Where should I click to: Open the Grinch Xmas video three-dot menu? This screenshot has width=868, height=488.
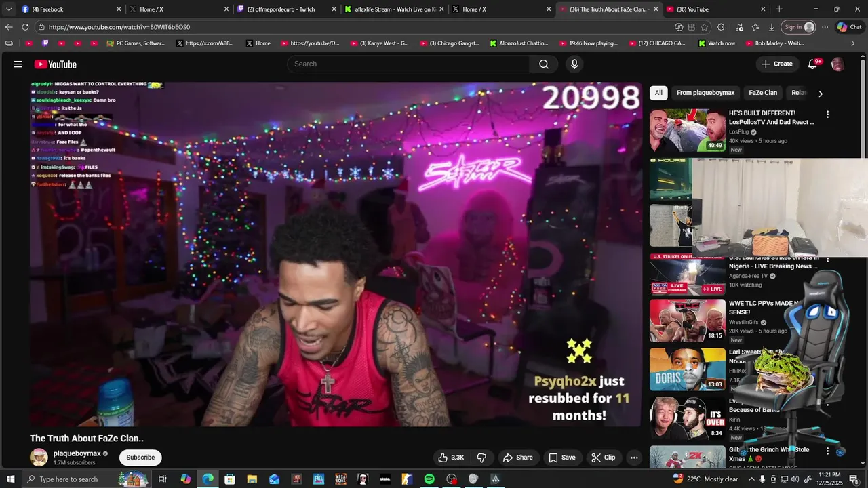[827, 451]
